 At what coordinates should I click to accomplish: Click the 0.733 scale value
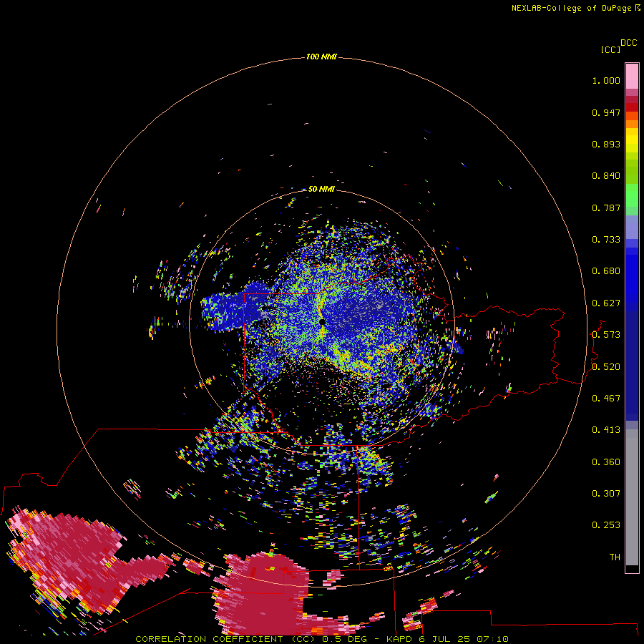pos(606,240)
